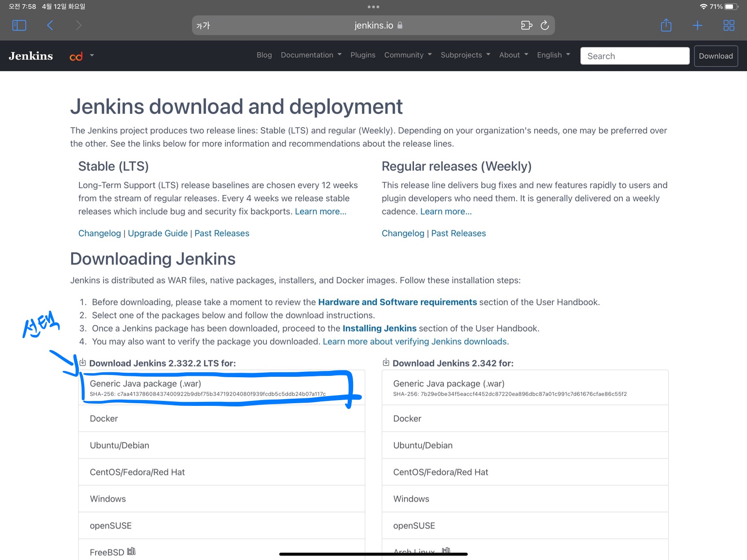Viewport: 747px width, 560px height.
Task: Open verifying Jenkins downloads link
Action: click(x=416, y=342)
